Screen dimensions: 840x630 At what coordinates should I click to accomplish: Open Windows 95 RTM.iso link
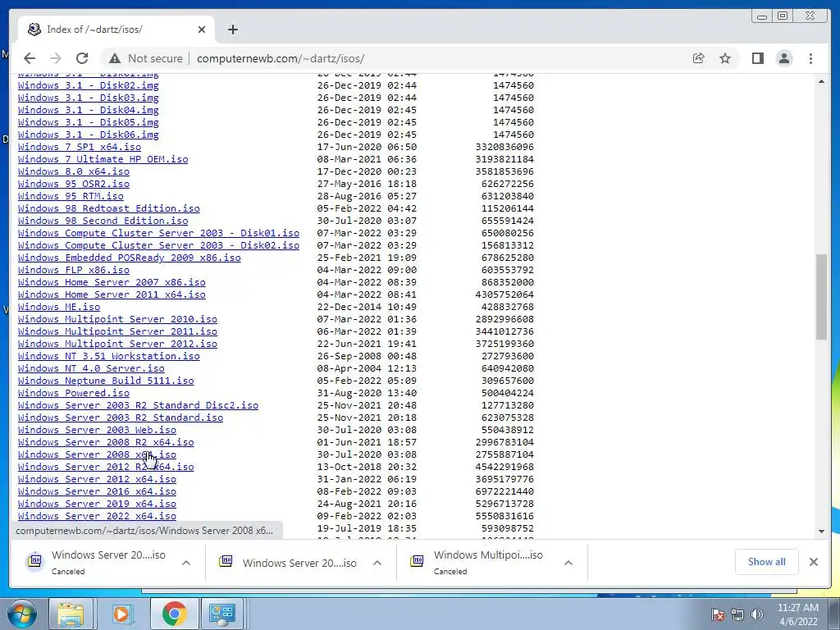pos(71,196)
